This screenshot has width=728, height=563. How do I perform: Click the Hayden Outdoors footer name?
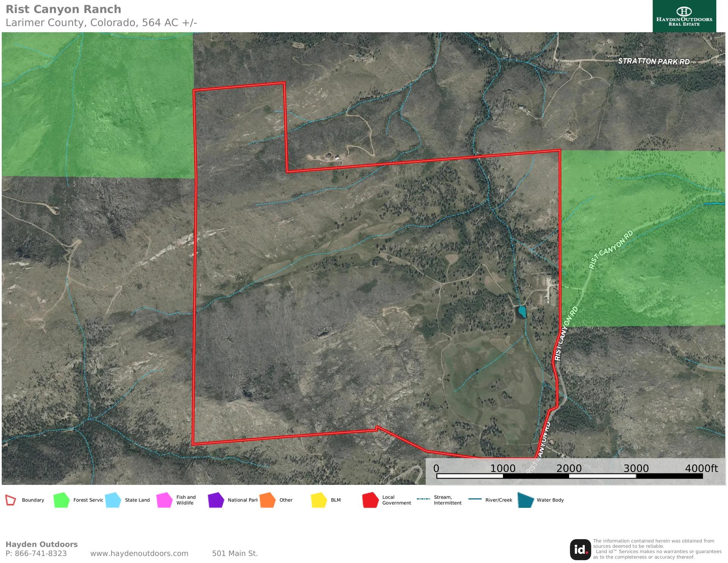[x=42, y=544]
